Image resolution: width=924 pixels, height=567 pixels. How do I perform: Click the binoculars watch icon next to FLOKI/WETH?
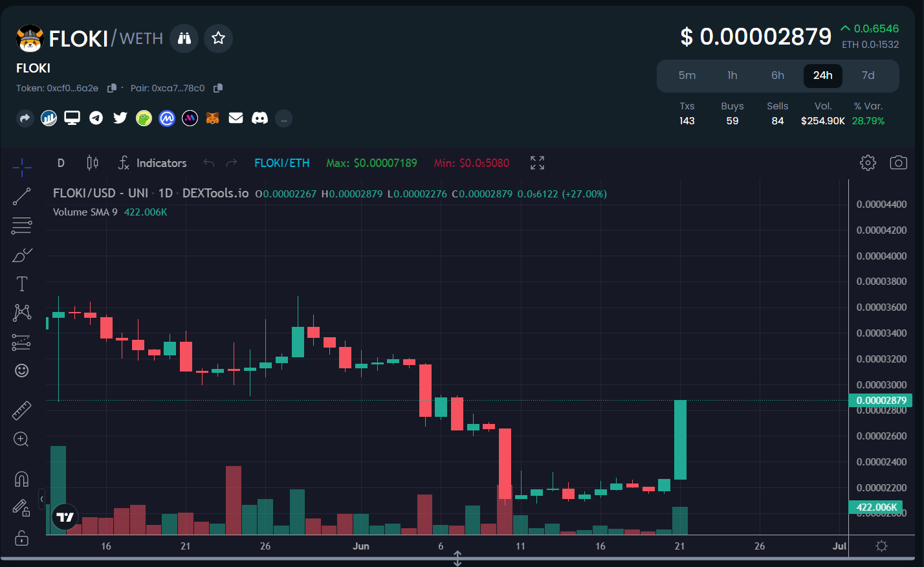[x=184, y=38]
